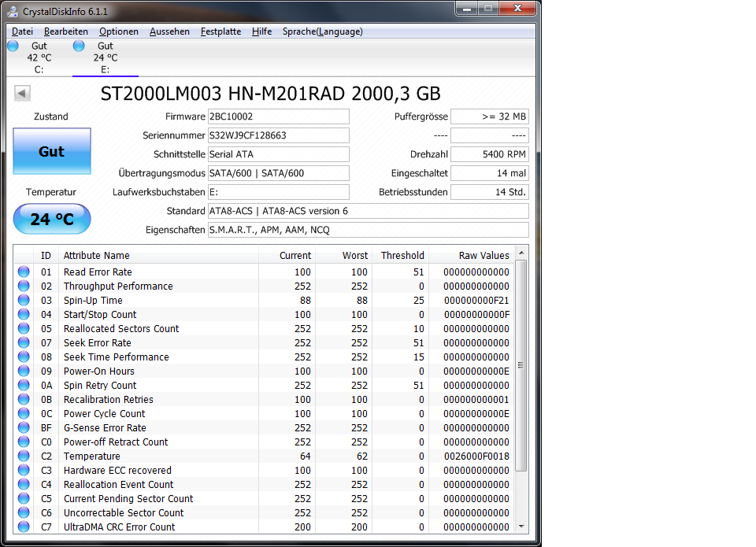
Task: Click the ID column header
Action: click(x=46, y=256)
